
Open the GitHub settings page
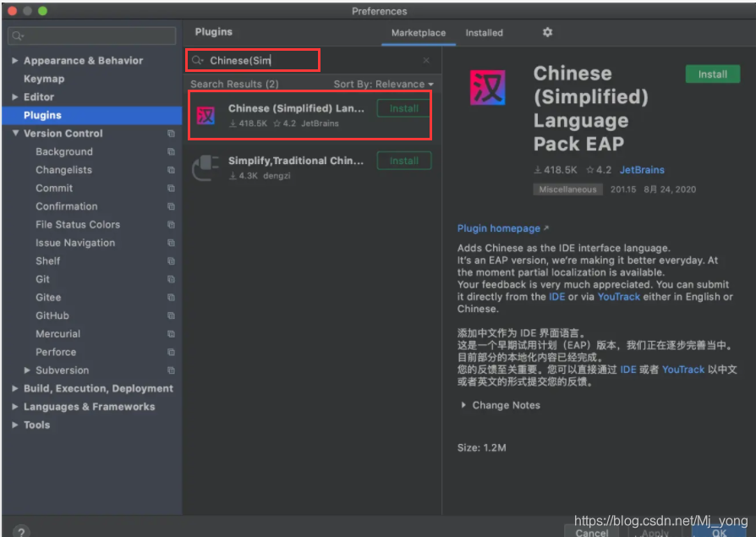click(52, 315)
